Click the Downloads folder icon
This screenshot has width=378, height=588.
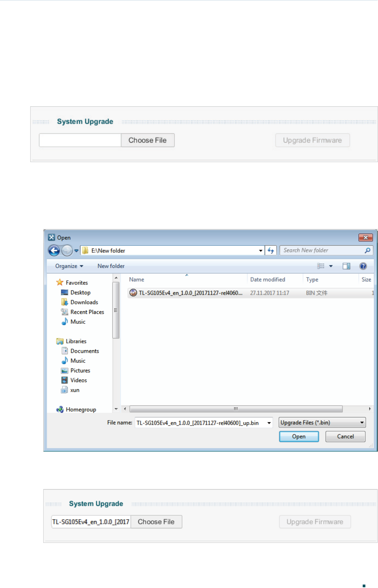65,302
